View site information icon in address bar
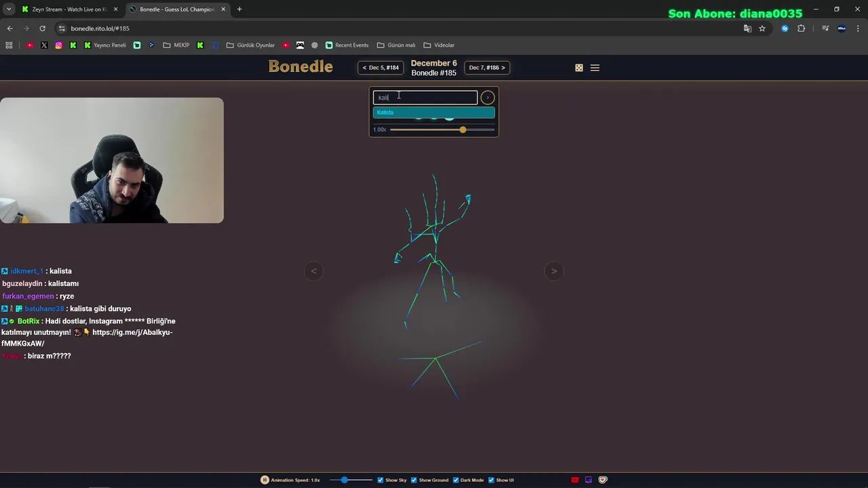The image size is (868, 488). 62,28
